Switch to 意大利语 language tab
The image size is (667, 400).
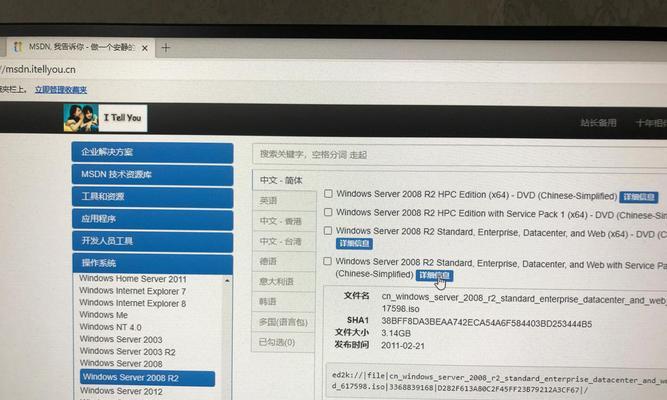(x=283, y=281)
